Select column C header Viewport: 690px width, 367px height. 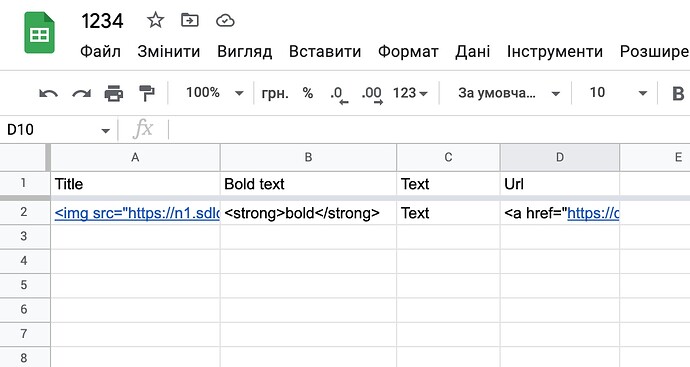[448, 158]
